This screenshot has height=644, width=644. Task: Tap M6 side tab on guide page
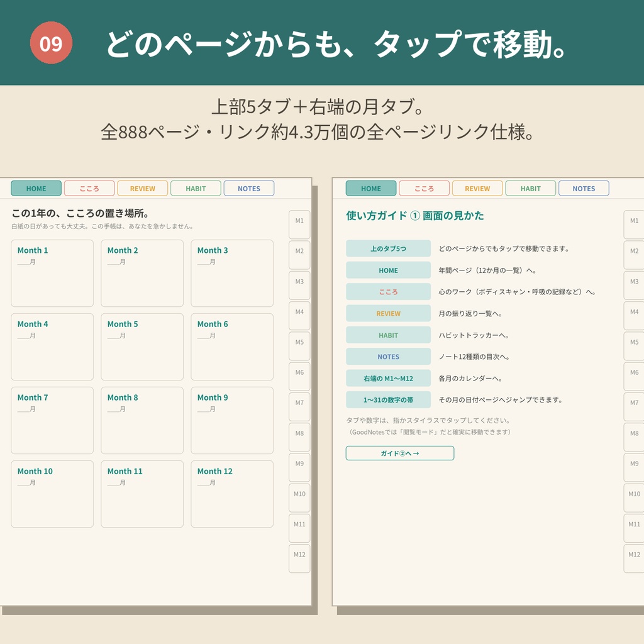click(634, 377)
